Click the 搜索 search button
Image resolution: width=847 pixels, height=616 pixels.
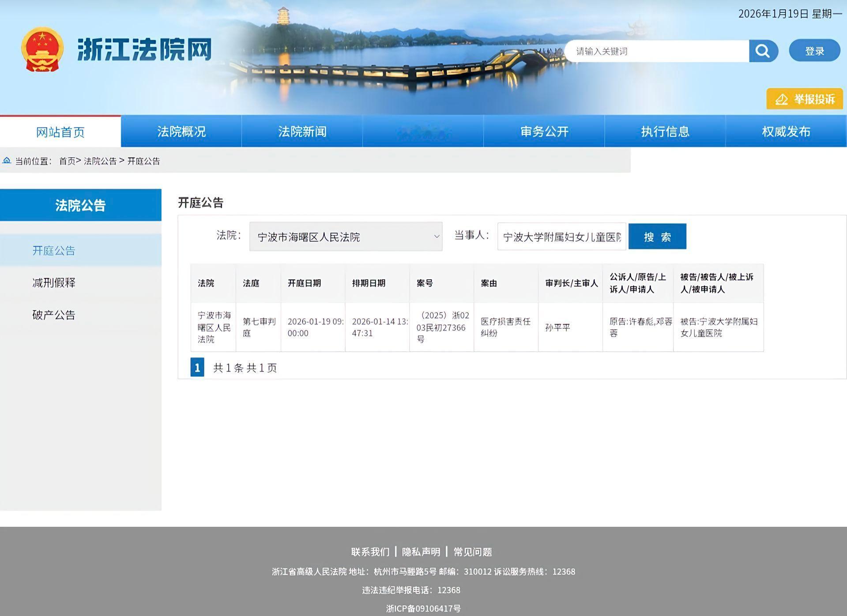coord(657,236)
